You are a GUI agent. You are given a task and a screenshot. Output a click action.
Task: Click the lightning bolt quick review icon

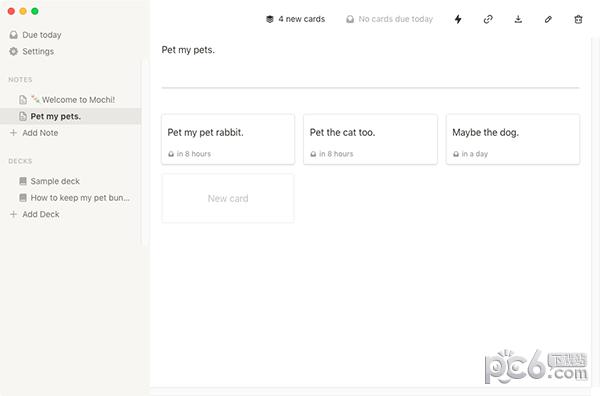click(x=458, y=19)
